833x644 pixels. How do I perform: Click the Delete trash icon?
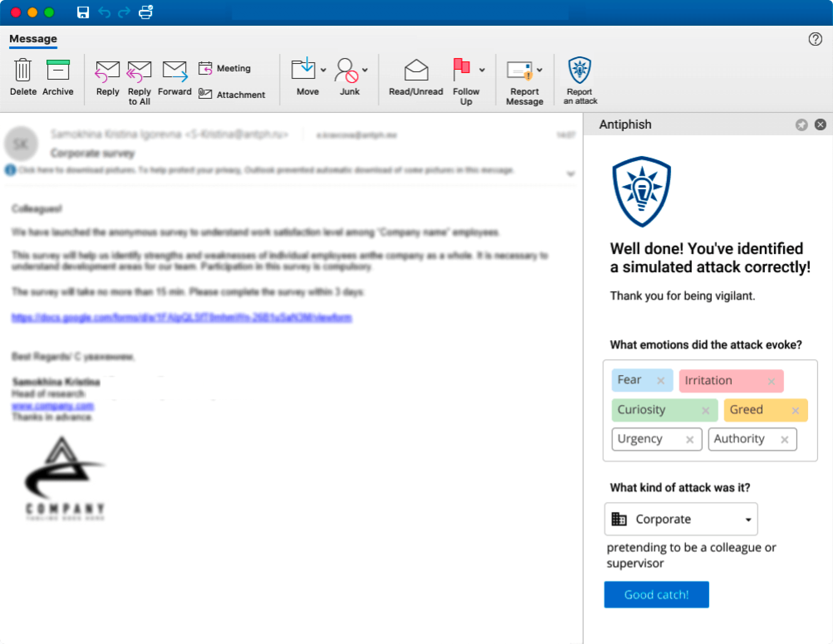23,70
